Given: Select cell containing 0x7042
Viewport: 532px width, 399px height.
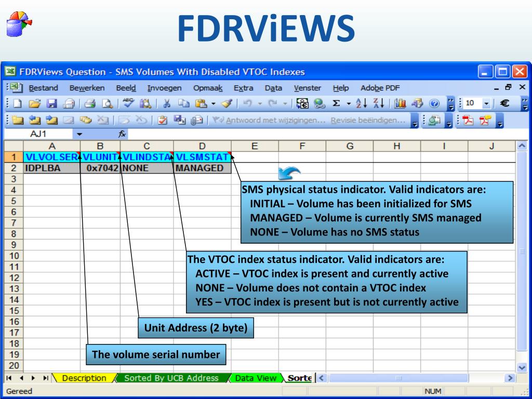Looking at the screenshot, I should coord(100,168).
